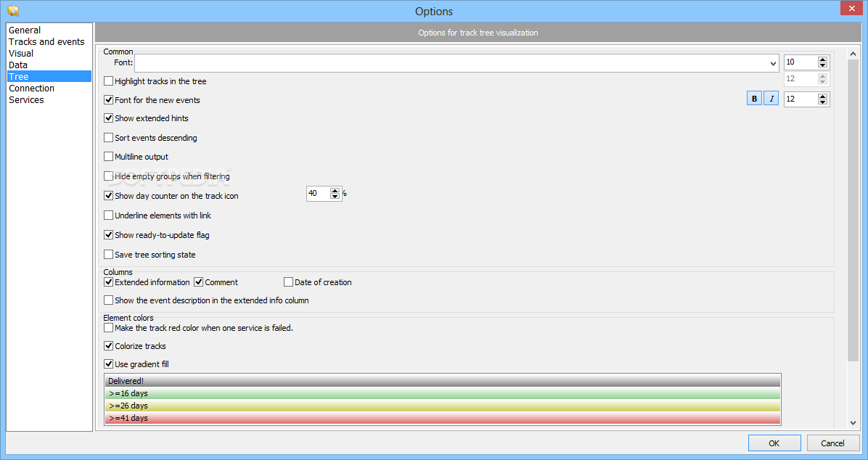Select Tracks and events category
The width and height of the screenshot is (868, 460).
(46, 41)
